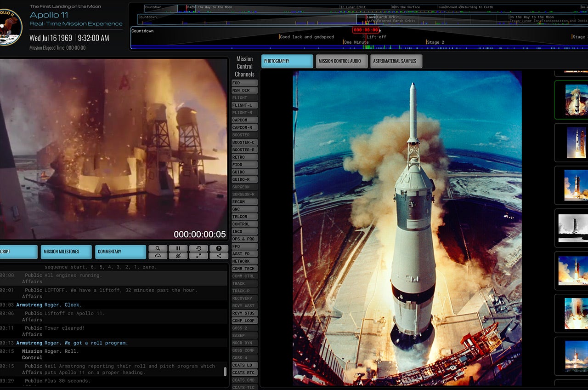
Task: Click the transcript search magnifier icon
Action: coord(158,248)
